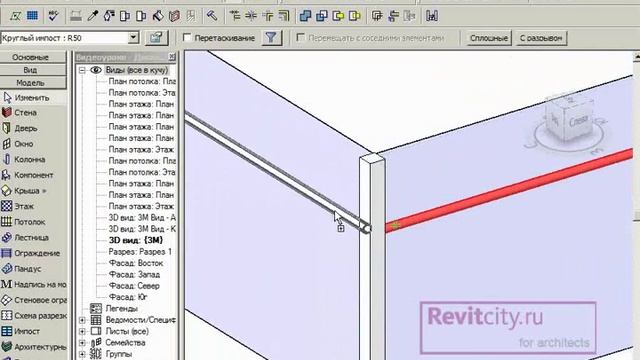
Task: Click the Split tool icon
Action: coord(251,16)
